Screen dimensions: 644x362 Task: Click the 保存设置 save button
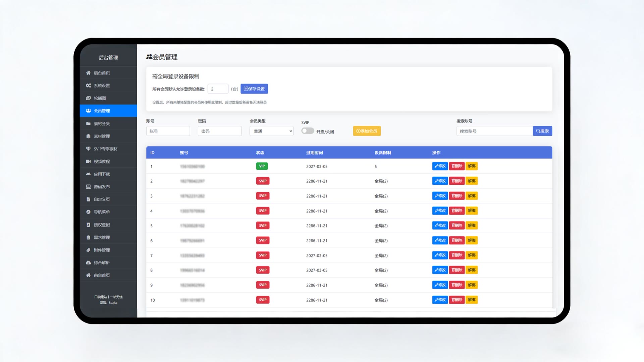click(x=254, y=88)
